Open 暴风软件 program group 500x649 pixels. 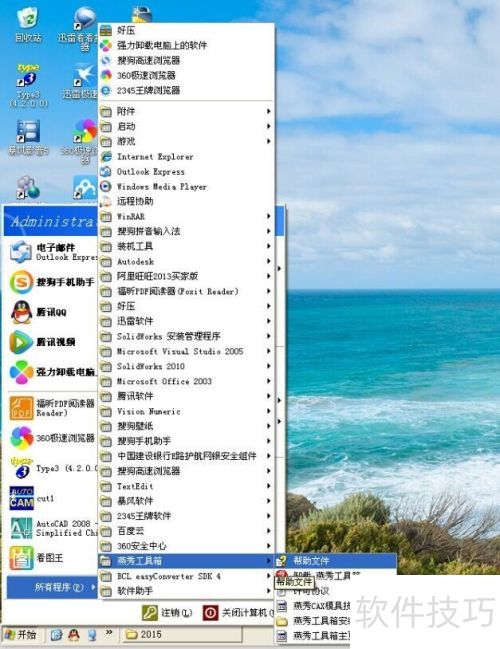click(187, 501)
